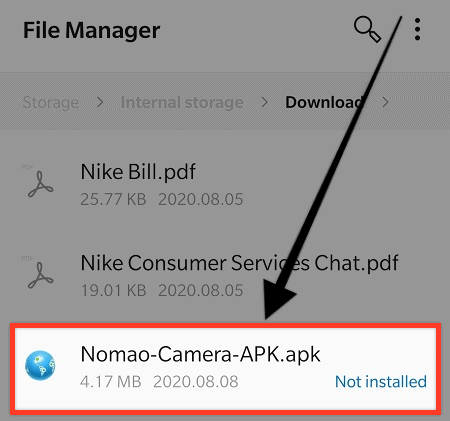Tap the 2020.08.05 date under Nike Bill
Image resolution: width=450 pixels, height=421 pixels.
click(x=201, y=199)
